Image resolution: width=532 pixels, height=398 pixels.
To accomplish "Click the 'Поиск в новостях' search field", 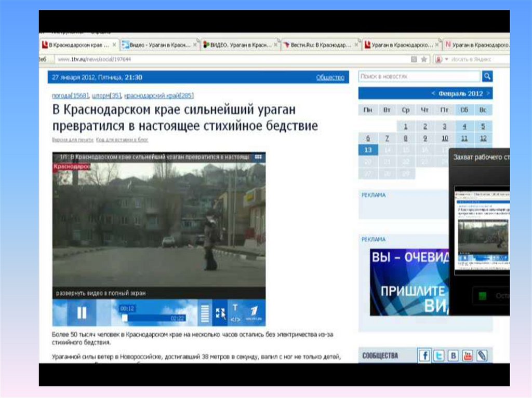I will click(419, 76).
